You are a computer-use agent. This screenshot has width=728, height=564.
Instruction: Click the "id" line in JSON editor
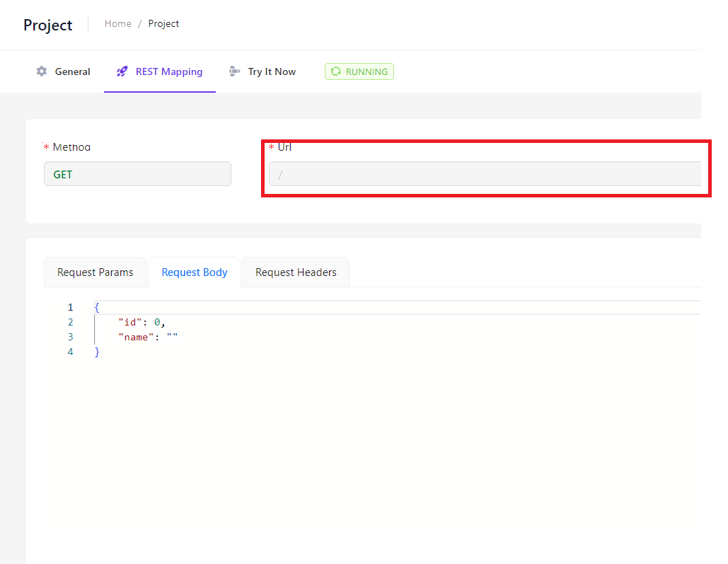(141, 322)
